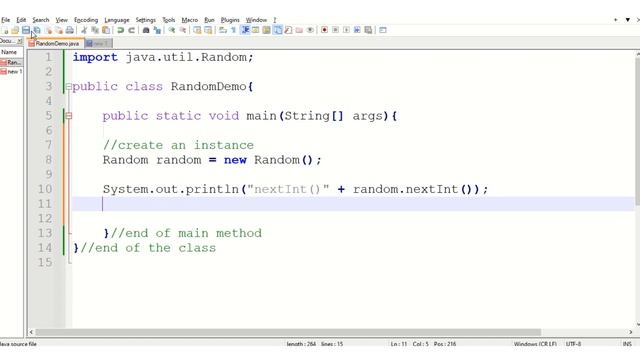Screen dimensions: 640x360
Task: Open the Window menu
Action: tap(256, 20)
